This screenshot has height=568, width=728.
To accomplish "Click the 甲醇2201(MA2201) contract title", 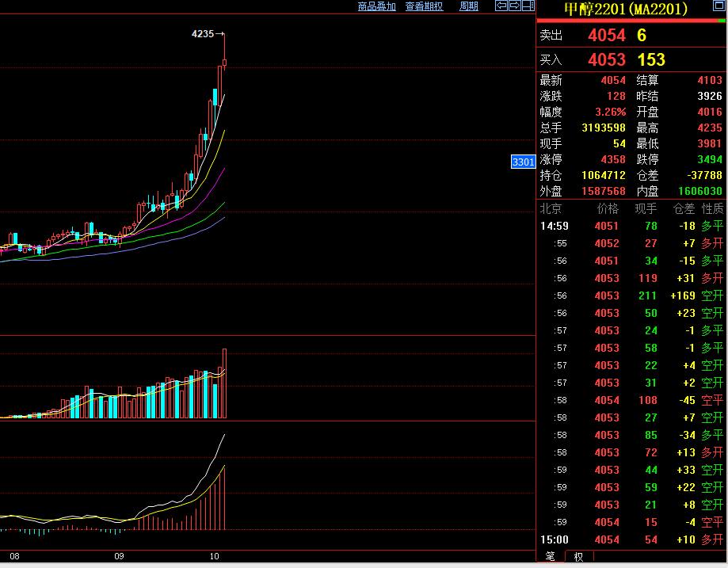I will pyautogui.click(x=625, y=10).
